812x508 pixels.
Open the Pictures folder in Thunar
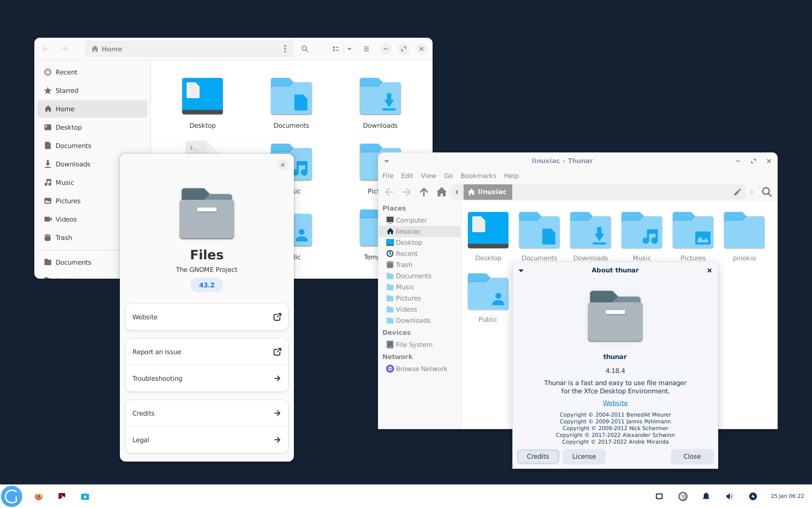point(693,231)
